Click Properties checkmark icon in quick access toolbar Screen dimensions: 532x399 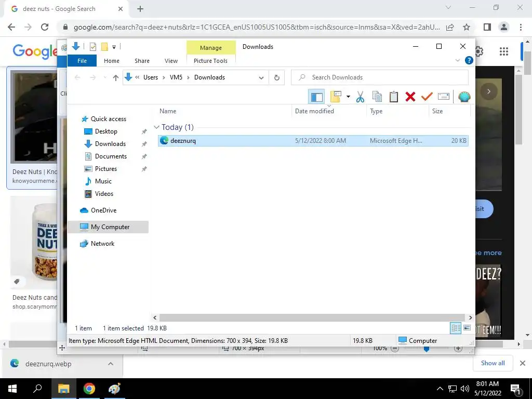coord(92,47)
